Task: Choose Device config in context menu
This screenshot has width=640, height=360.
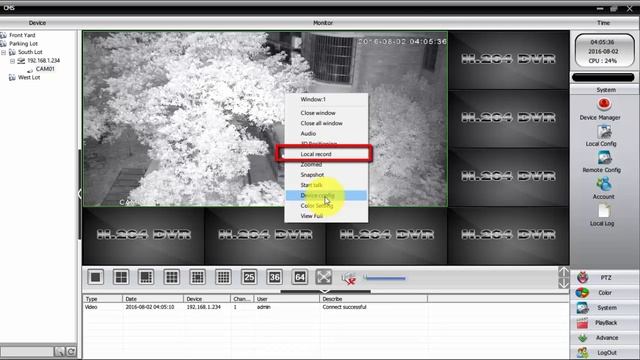Action: point(326,196)
